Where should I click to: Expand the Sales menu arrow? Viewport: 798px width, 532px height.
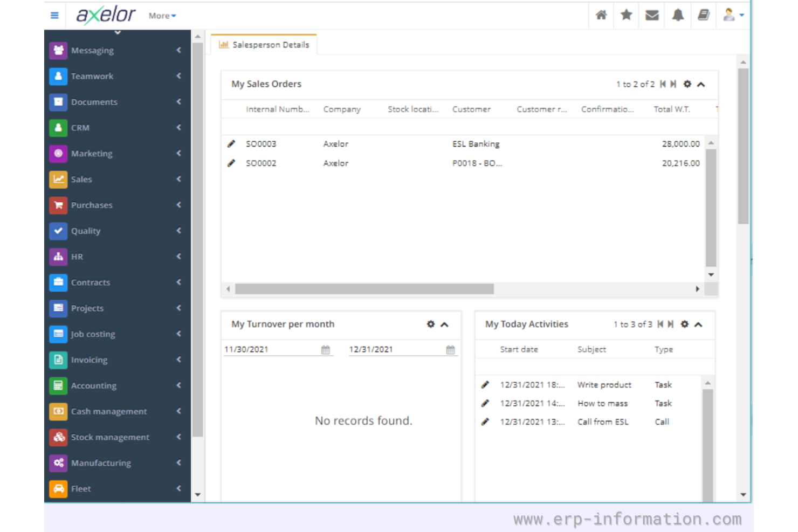pyautogui.click(x=178, y=179)
